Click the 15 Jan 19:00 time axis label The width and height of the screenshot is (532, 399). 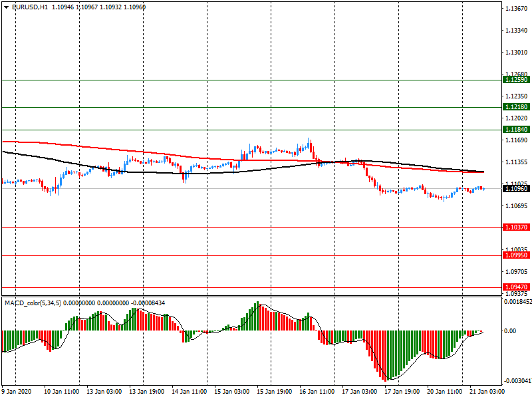click(274, 391)
